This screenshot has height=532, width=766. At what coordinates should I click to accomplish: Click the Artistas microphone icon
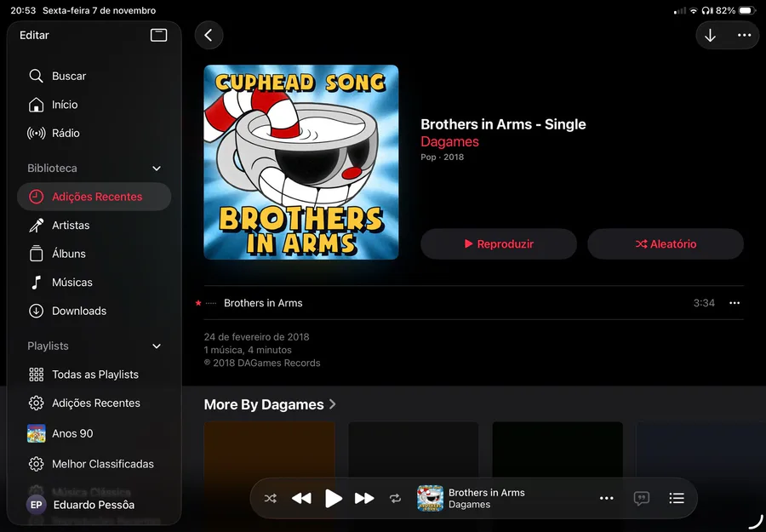36,226
